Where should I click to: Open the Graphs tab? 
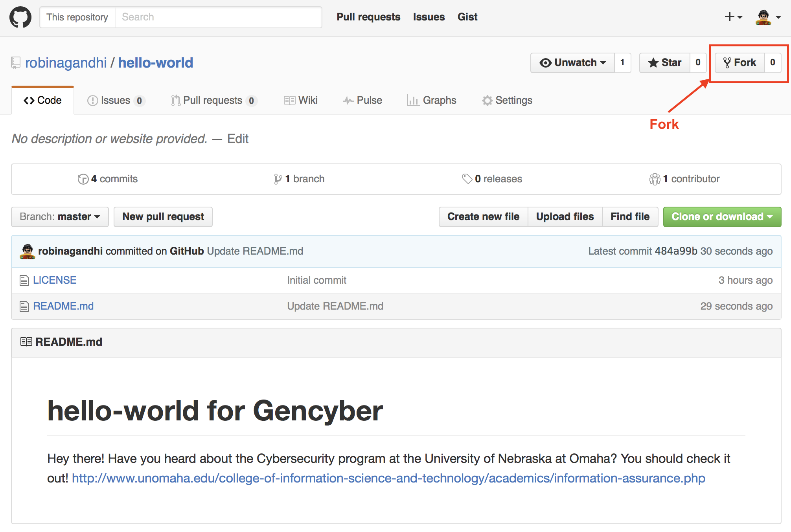coord(432,101)
